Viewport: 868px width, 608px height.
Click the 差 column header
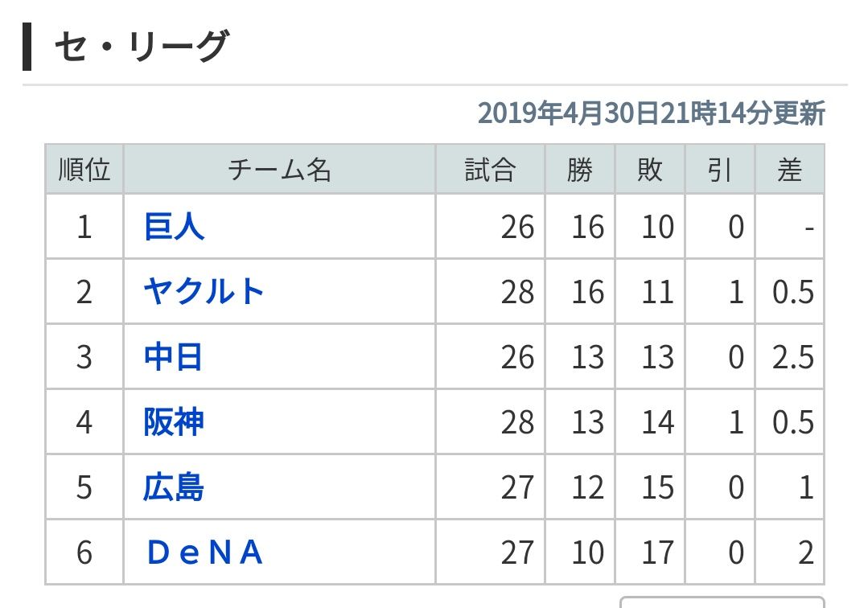(789, 170)
